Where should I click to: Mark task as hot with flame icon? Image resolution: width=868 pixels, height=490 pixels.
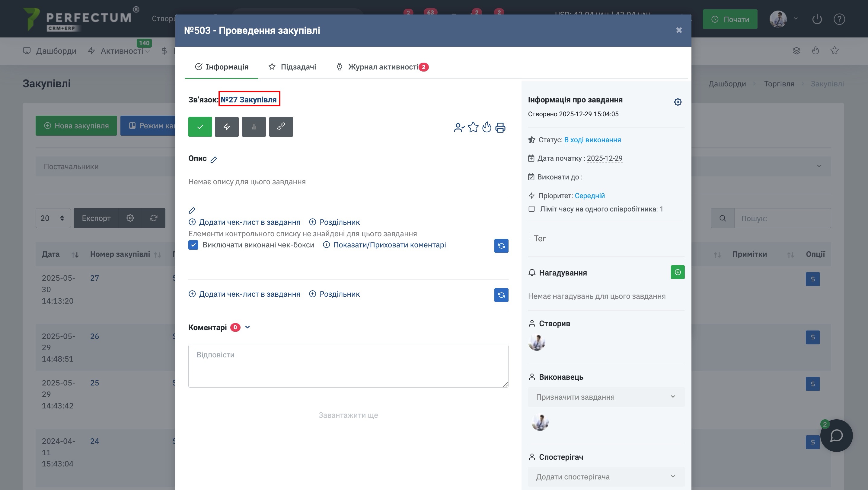pyautogui.click(x=487, y=127)
